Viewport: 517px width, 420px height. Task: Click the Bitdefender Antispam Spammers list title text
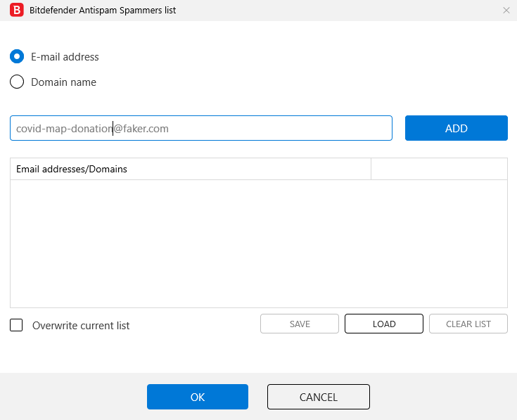point(103,11)
